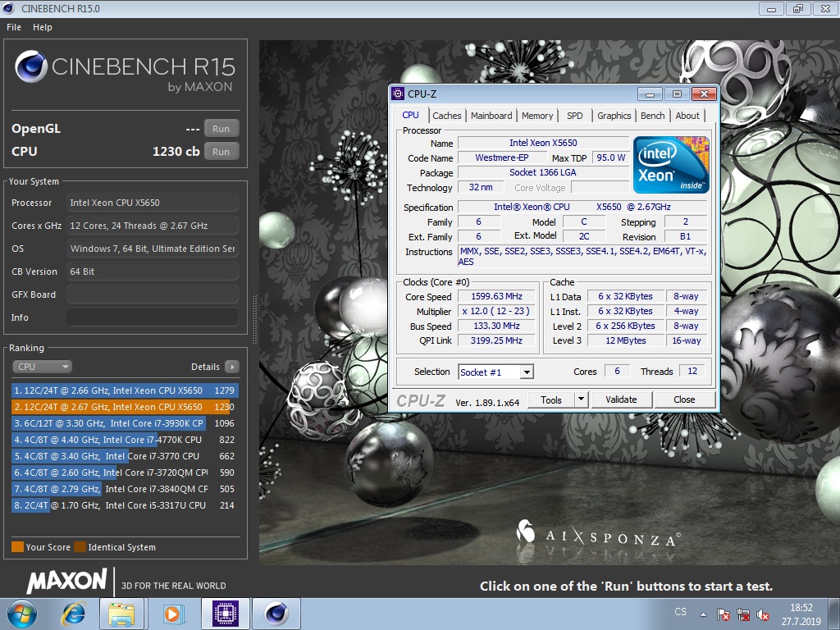Click the muted volume tray icon

point(763,614)
